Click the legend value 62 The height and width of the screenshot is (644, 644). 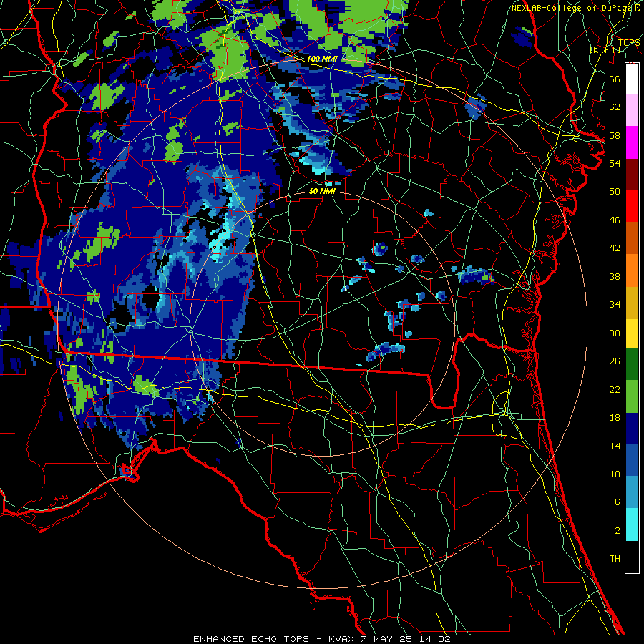[615, 107]
